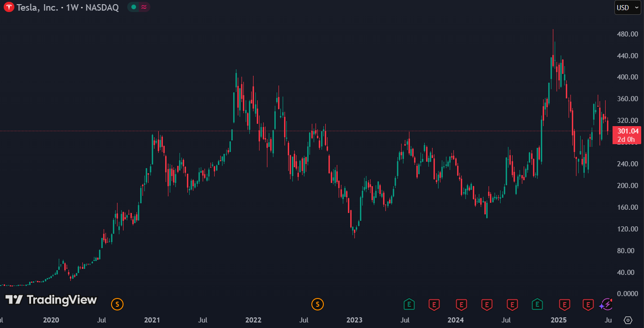This screenshot has width=644, height=328.
Task: Click the 2022 time axis label
Action: click(254, 320)
